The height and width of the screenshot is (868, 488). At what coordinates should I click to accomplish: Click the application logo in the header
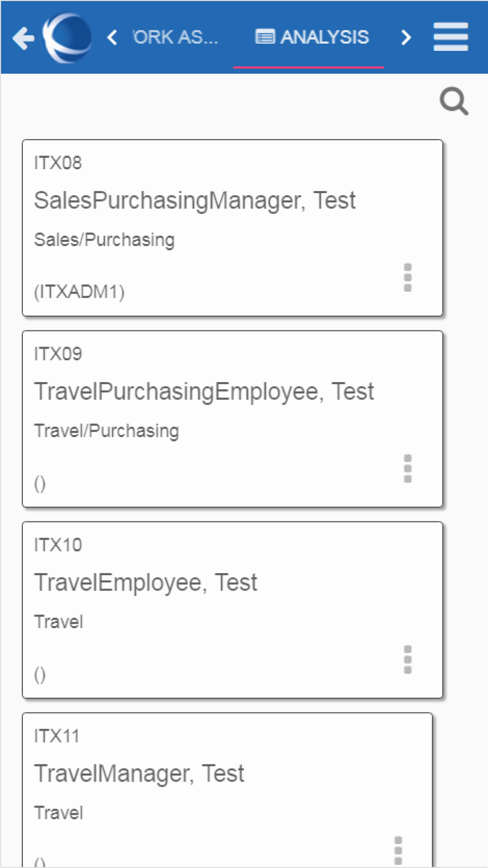pos(67,37)
